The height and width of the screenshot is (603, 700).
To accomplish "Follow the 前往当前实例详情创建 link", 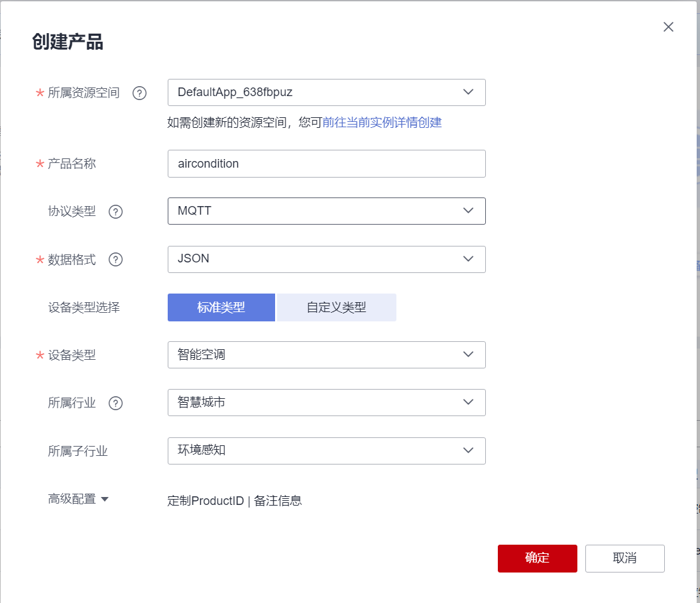I will pos(382,123).
